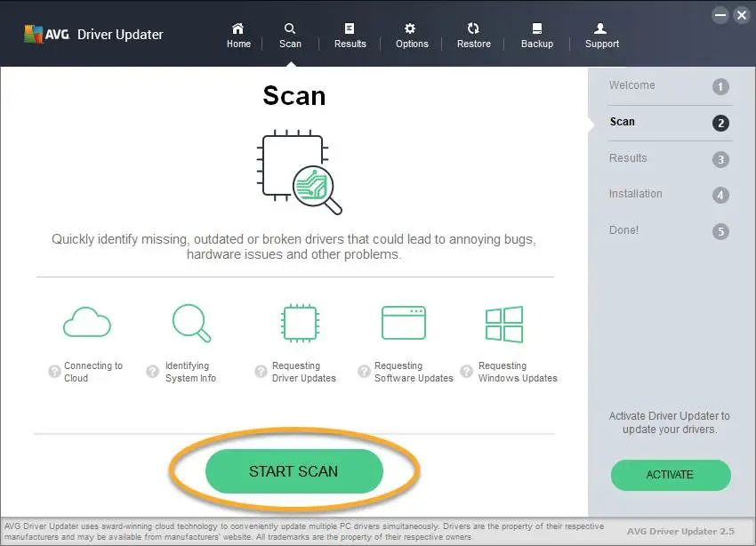This screenshot has width=756, height=546.
Task: Open the Home tab label
Action: (238, 44)
